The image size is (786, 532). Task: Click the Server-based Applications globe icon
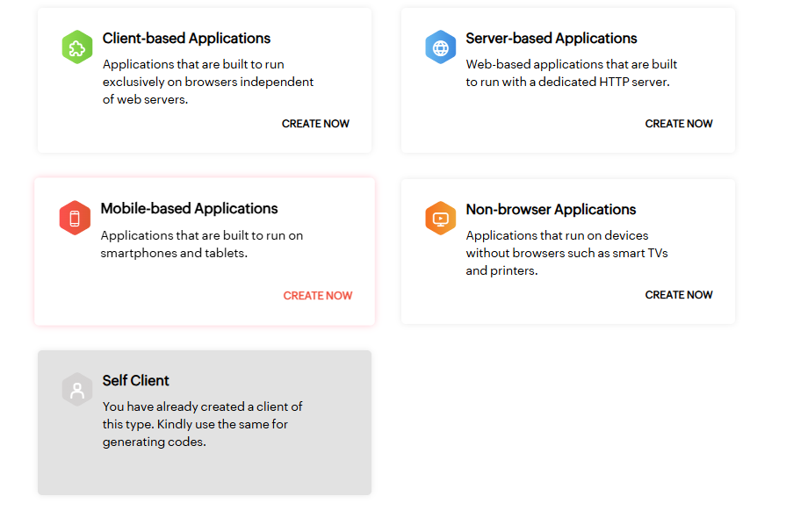(441, 47)
